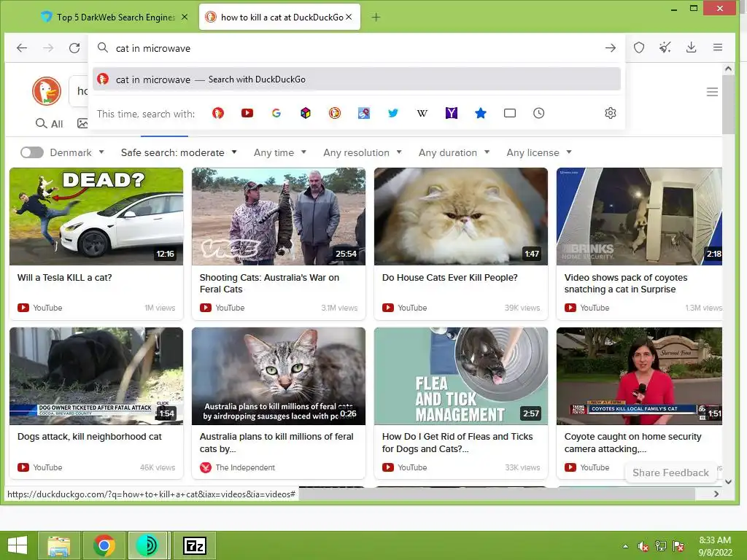Click the New Identity broom icon
The image size is (747, 560).
(665, 47)
